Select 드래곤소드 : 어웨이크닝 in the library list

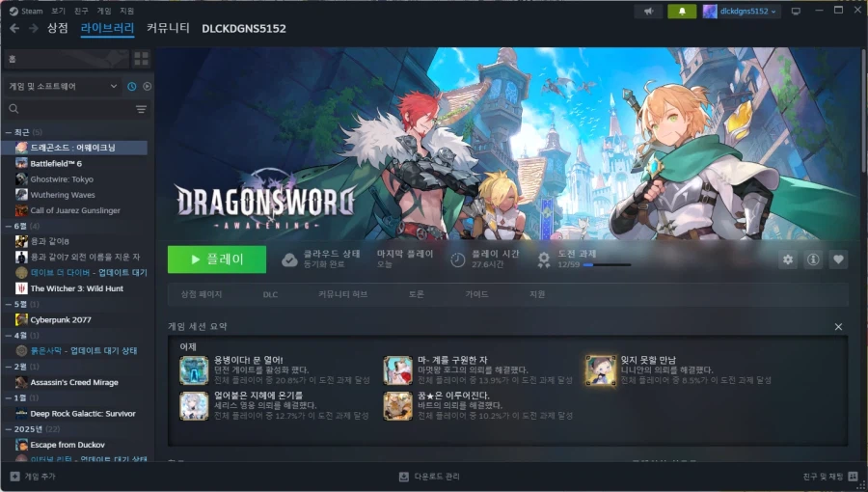tap(75, 148)
